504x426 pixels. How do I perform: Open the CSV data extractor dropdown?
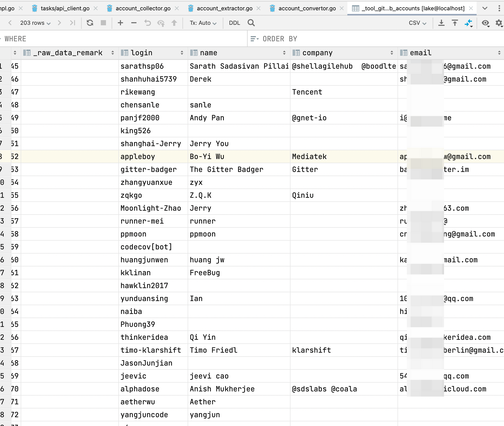tap(417, 23)
